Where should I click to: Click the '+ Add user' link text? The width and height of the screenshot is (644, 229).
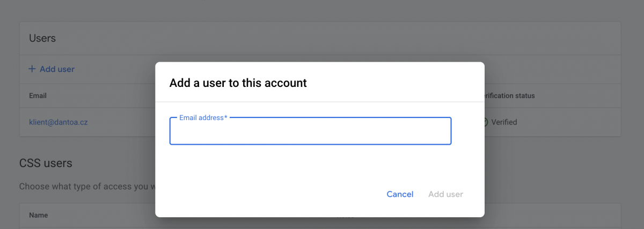[x=57, y=69]
